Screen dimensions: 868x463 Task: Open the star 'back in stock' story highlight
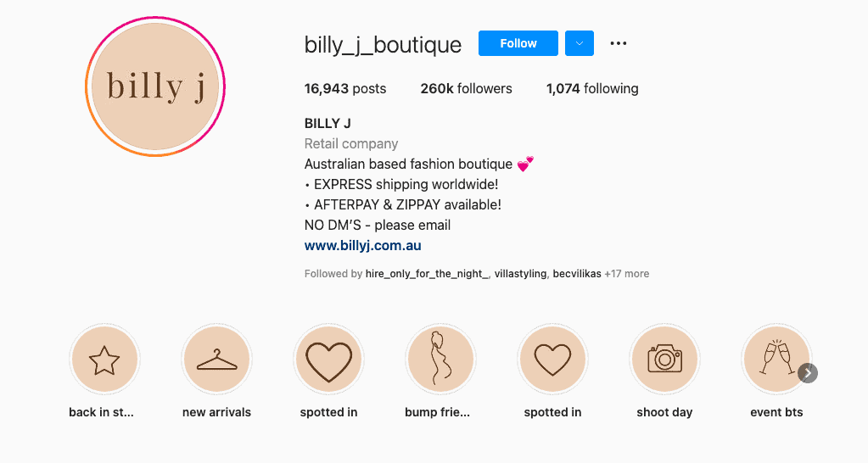tap(104, 360)
